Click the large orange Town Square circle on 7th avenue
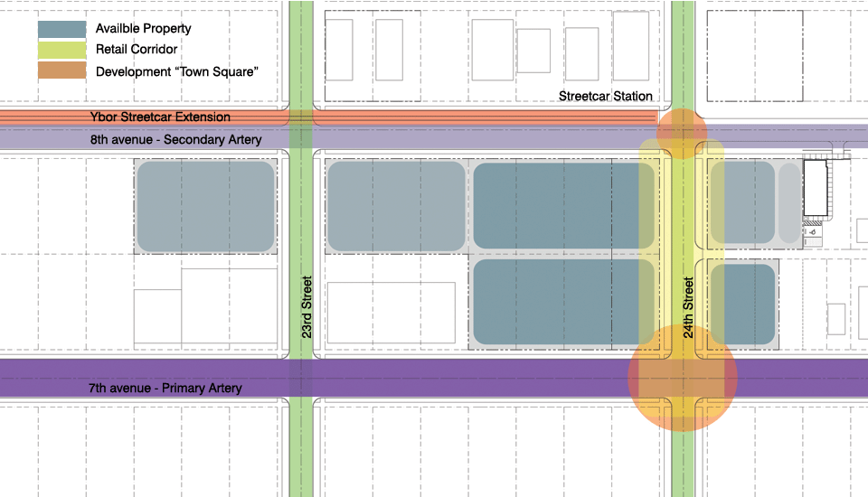This screenshot has height=497, width=868. [x=683, y=378]
